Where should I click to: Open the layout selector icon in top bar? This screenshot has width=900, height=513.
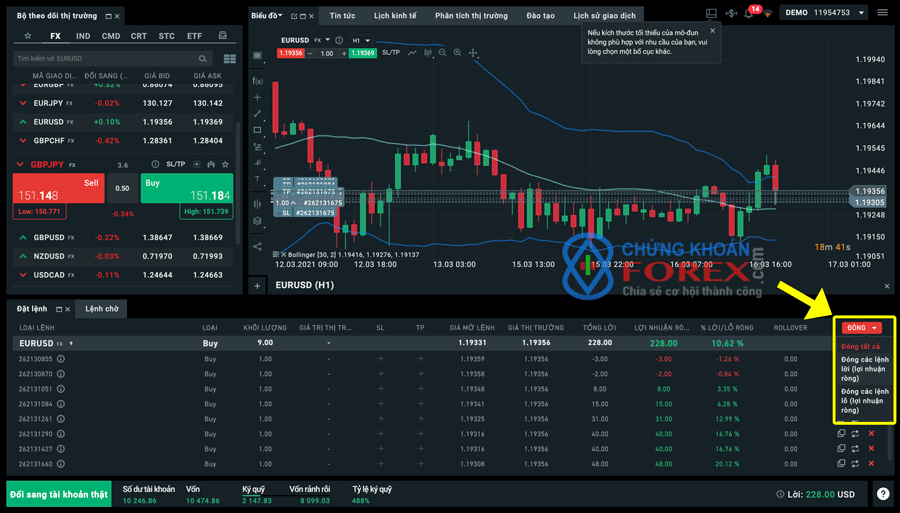pyautogui.click(x=711, y=13)
